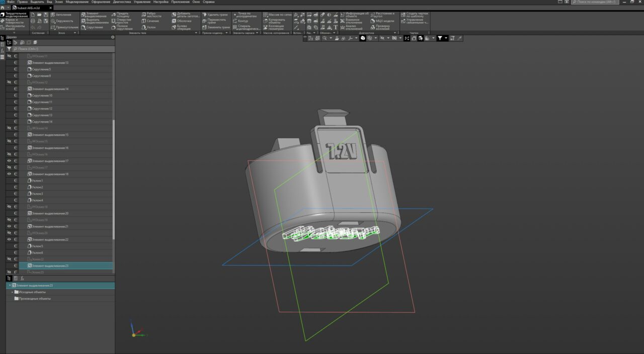Show hidden Эскиз:22 via eye icon
The height and width of the screenshot is (354, 644).
pyautogui.click(x=9, y=259)
